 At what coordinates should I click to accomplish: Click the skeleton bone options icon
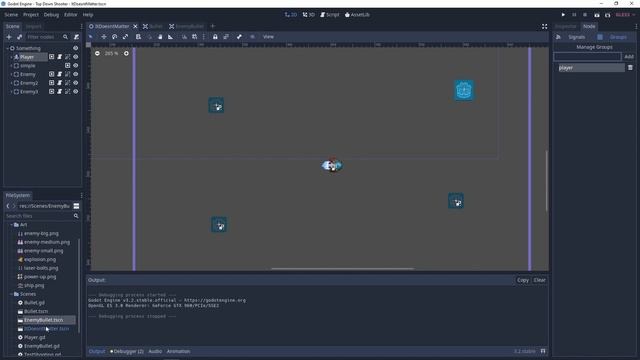pos(239,37)
